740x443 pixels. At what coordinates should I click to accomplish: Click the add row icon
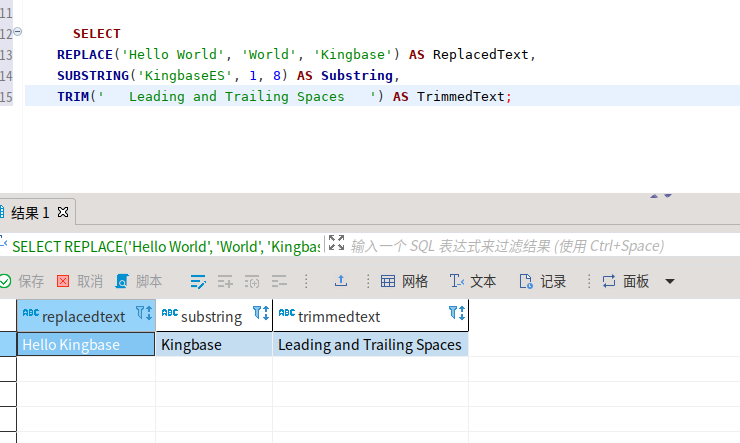click(x=225, y=281)
